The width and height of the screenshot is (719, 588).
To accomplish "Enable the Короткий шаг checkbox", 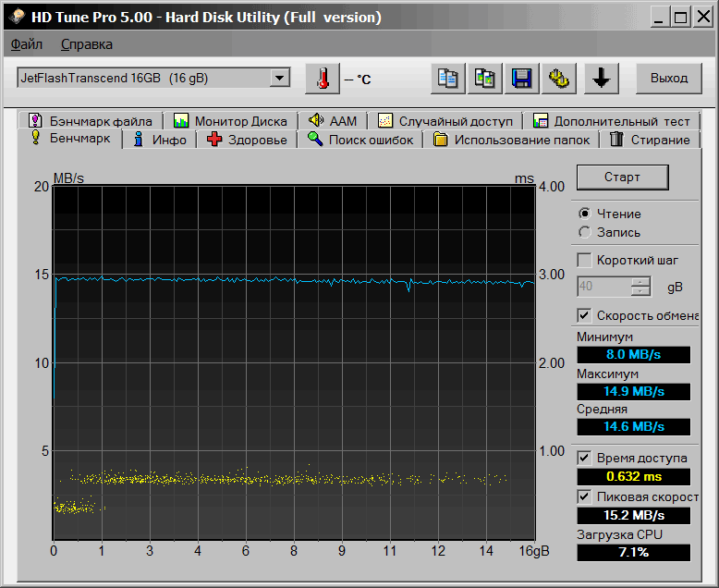I will [x=584, y=260].
